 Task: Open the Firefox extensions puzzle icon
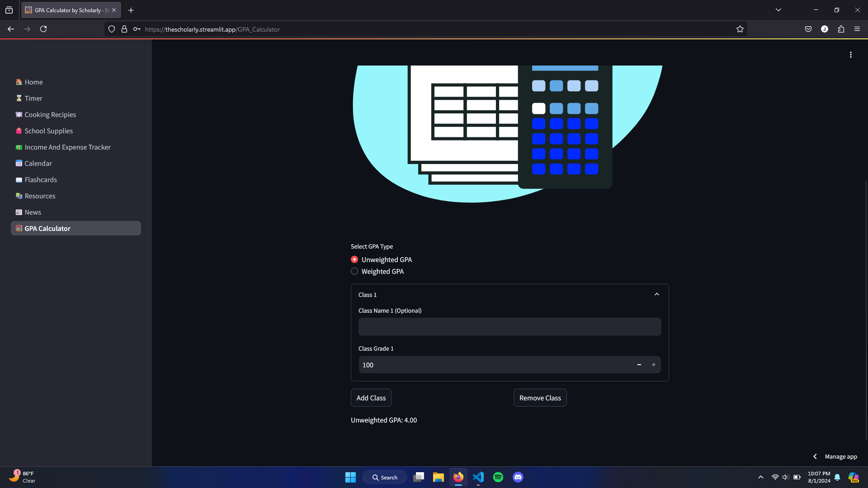point(841,29)
